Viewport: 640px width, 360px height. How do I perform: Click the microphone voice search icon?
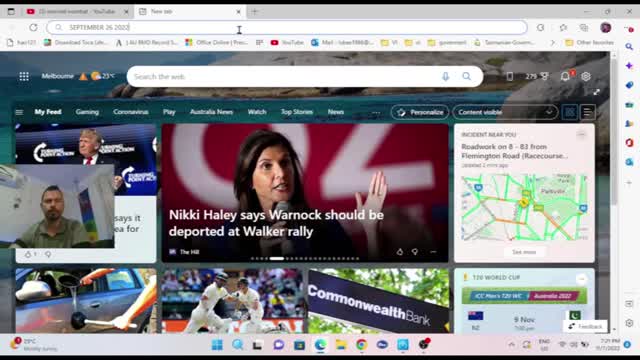[x=445, y=76]
